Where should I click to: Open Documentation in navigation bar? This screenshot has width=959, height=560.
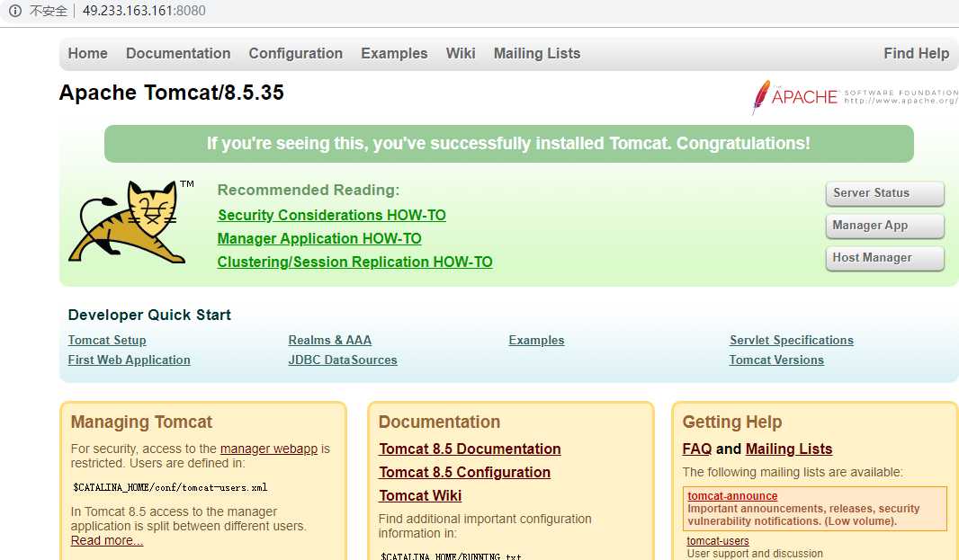click(x=178, y=53)
